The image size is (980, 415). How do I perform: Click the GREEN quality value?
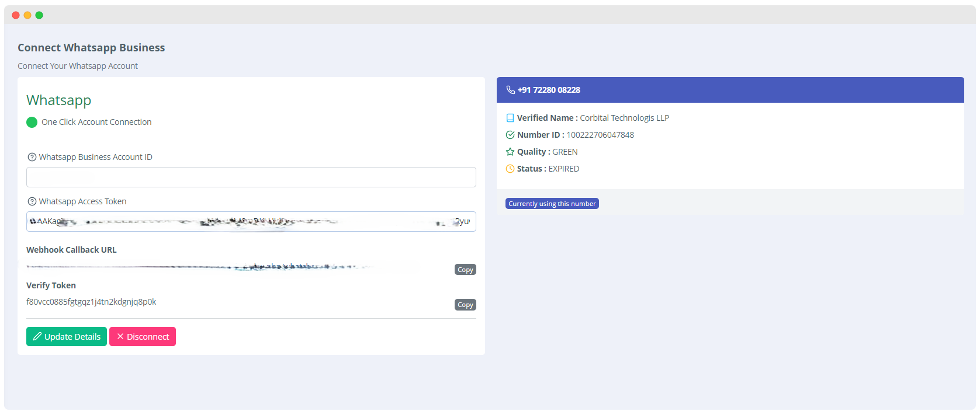pyautogui.click(x=565, y=152)
